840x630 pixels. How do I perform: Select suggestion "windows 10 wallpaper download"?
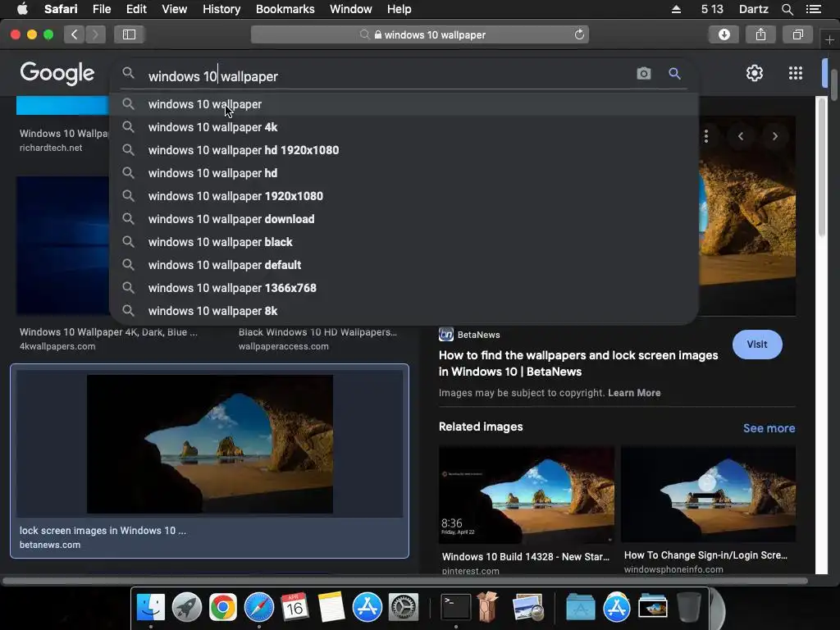coord(404,219)
